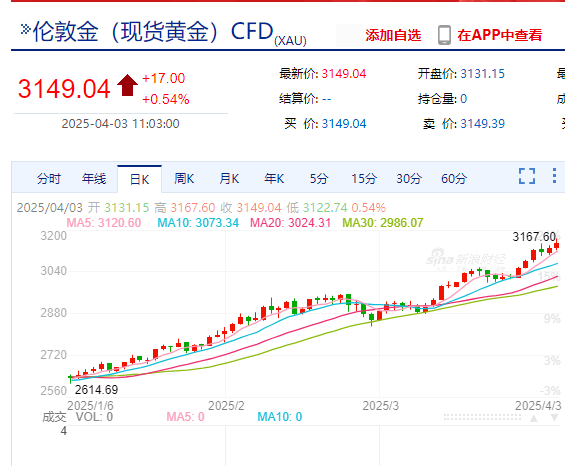The height and width of the screenshot is (466, 565).
Task: Open chart in fullscreen mode
Action: (x=527, y=176)
